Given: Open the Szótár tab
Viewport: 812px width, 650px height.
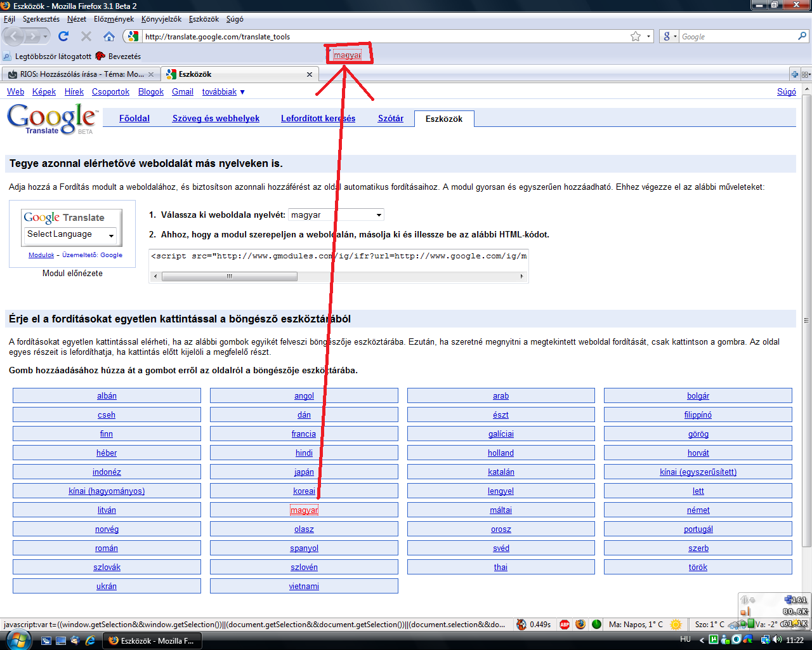Looking at the screenshot, I should pos(391,119).
